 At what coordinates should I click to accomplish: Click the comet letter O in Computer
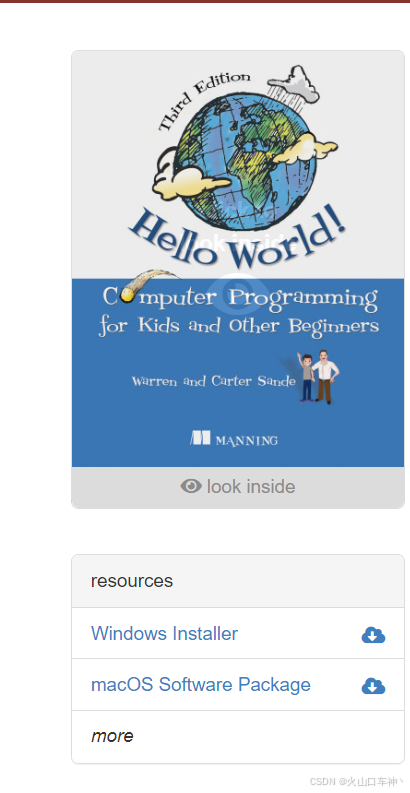[127, 294]
